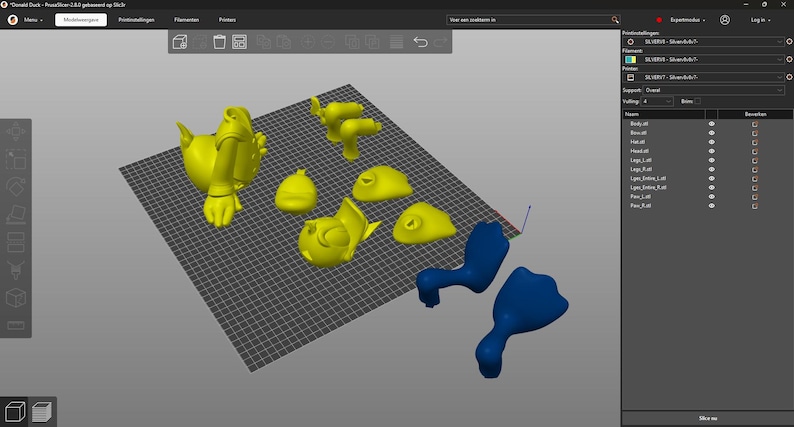Switch to sliced layers preview icon
Image resolution: width=794 pixels, height=427 pixels.
tap(42, 412)
